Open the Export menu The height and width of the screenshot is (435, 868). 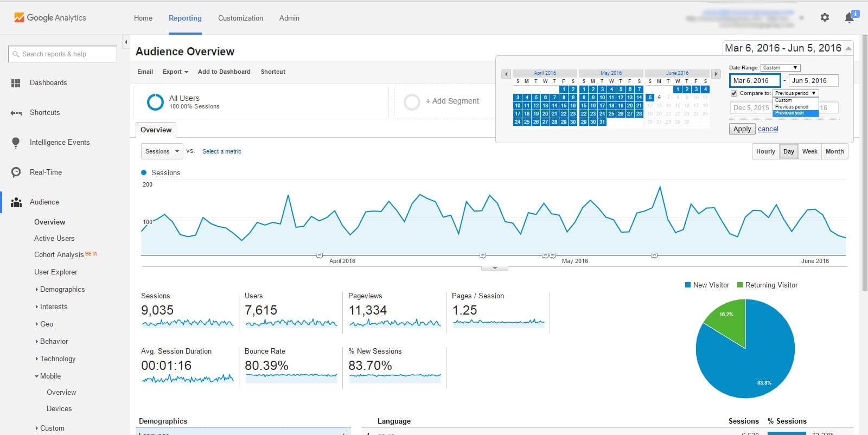[175, 72]
